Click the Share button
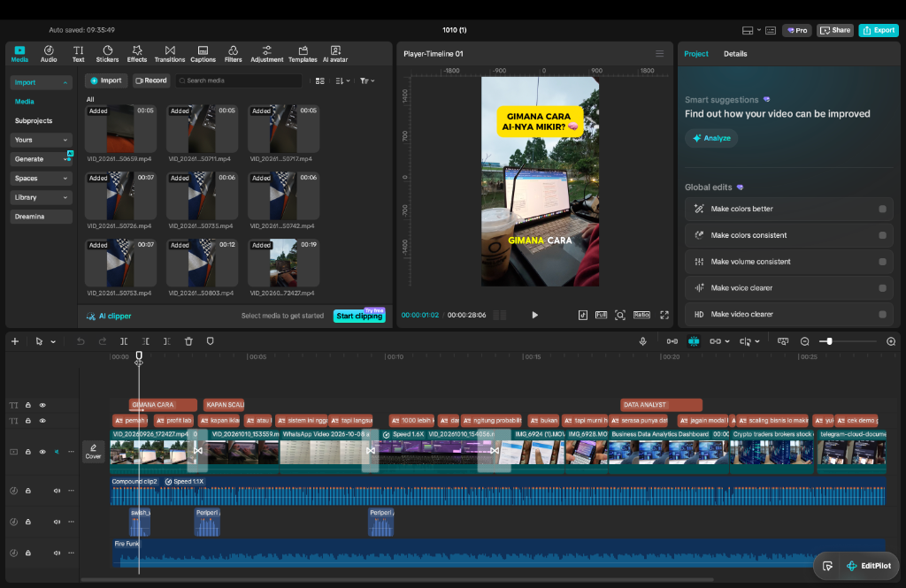Viewport: 906px width, 588px height. click(835, 30)
